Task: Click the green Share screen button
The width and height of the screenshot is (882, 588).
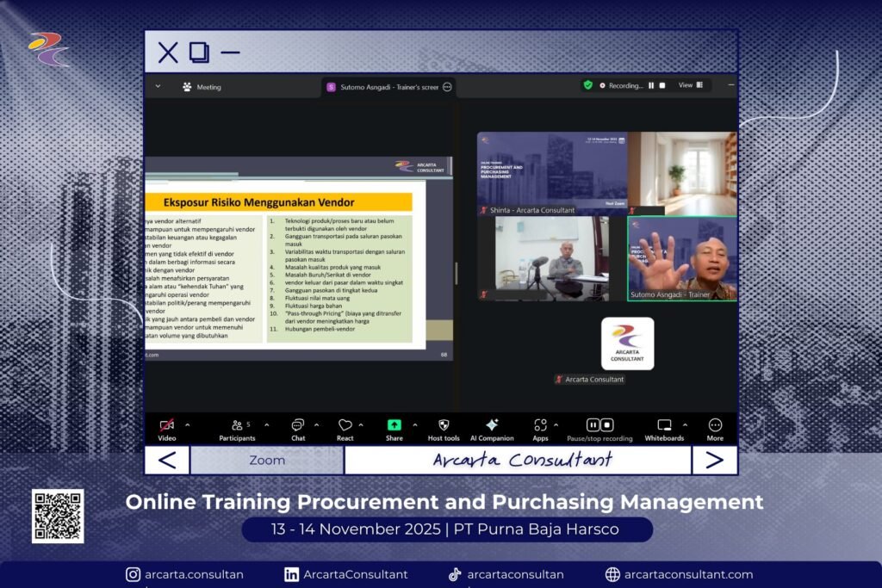Action: [x=394, y=425]
